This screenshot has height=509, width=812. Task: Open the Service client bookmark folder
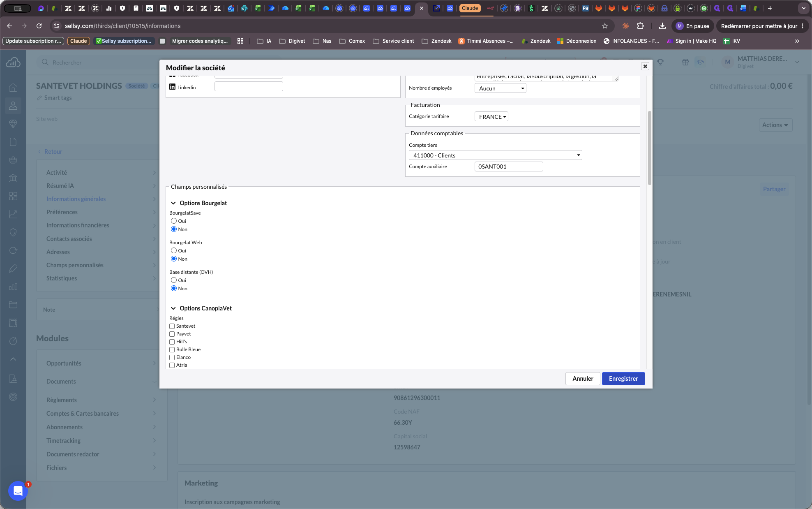pos(393,41)
